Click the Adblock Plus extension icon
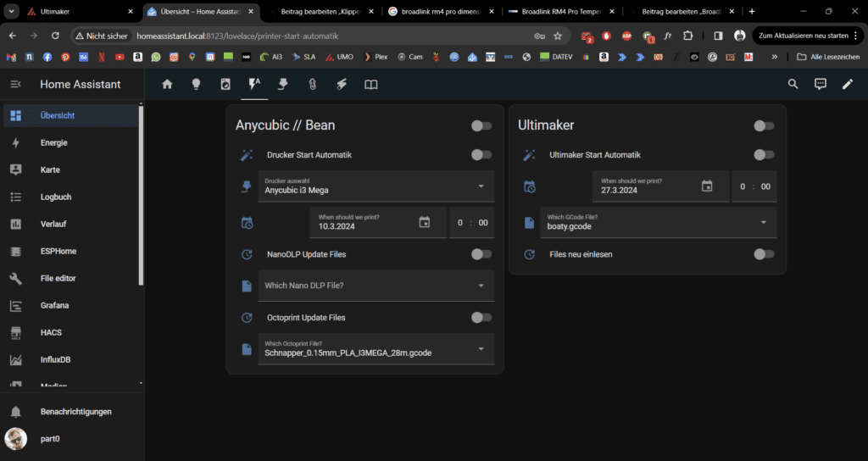 (x=626, y=36)
